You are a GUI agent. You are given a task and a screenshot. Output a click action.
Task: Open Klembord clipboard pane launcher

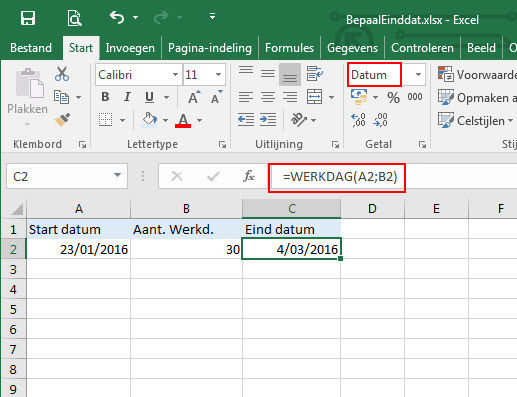(x=82, y=145)
